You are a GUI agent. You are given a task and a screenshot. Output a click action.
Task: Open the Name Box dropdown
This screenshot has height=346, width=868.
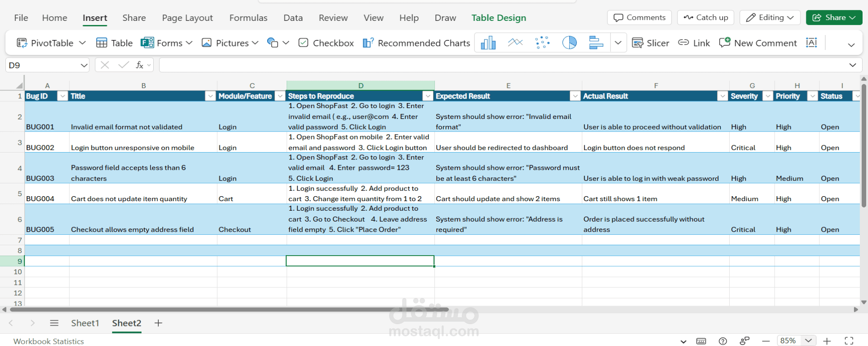click(84, 65)
